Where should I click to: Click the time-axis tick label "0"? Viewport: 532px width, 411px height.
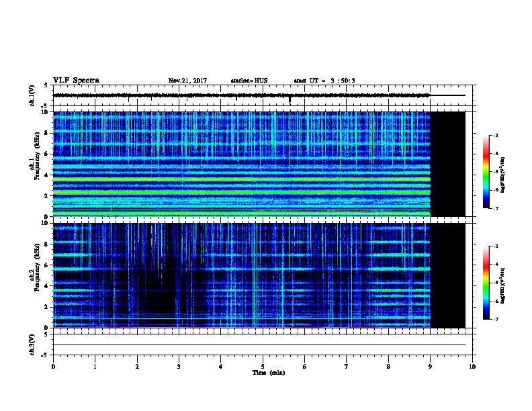[x=53, y=366]
